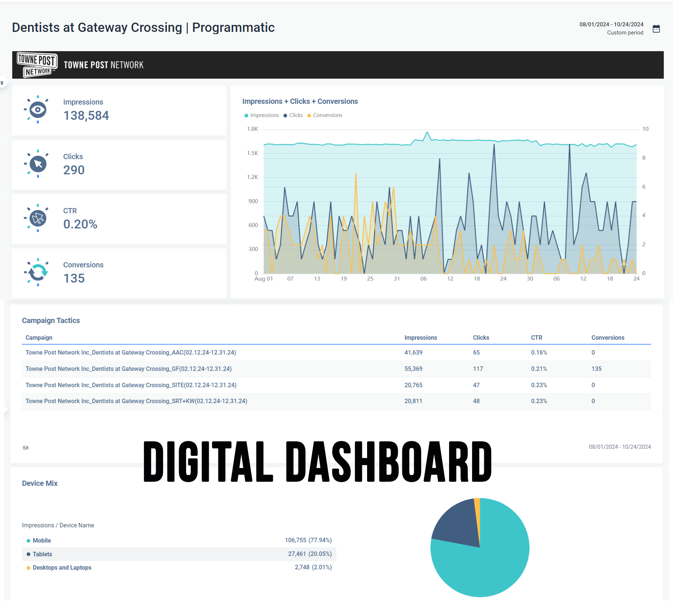673x616 pixels.
Task: Click 20,765 impressions in SITE row
Action: tap(413, 385)
